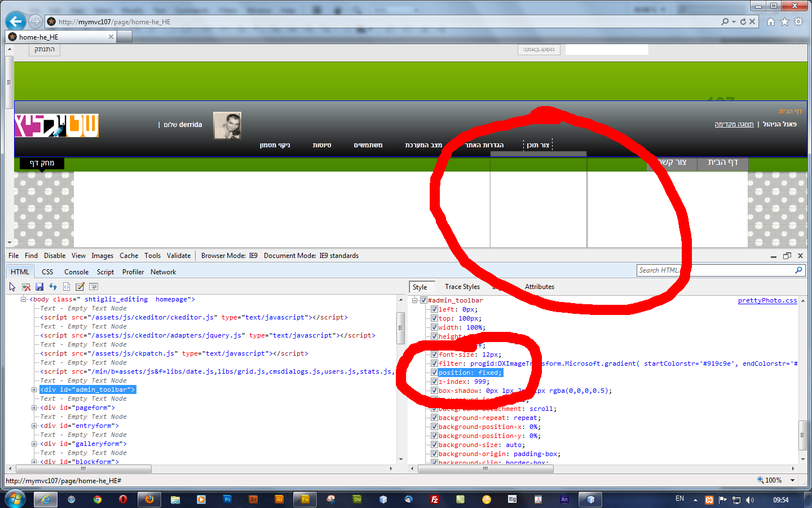The width and height of the screenshot is (812, 508).
Task: Go back using the browser back arrow
Action: (15, 21)
